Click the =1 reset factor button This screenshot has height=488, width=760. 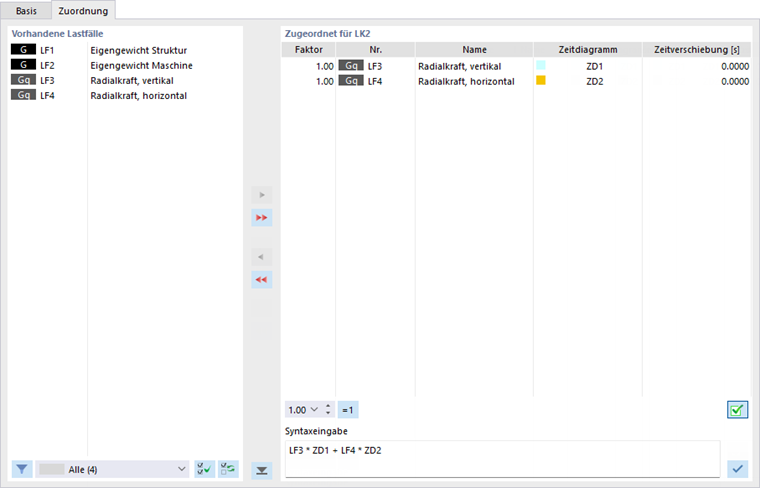click(348, 410)
